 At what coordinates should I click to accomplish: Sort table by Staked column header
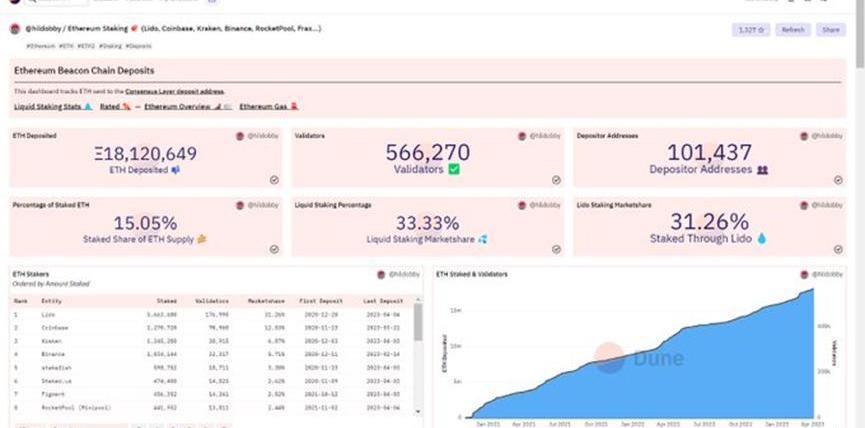coord(166,301)
